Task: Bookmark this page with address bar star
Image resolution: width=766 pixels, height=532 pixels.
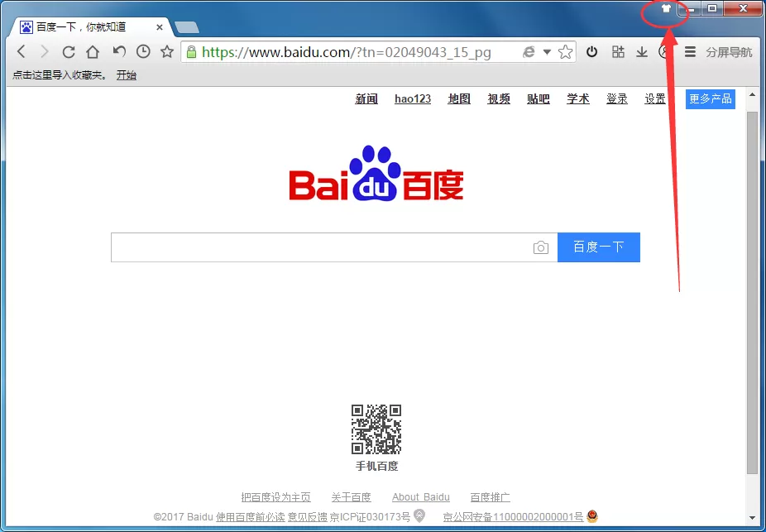Action: point(565,51)
